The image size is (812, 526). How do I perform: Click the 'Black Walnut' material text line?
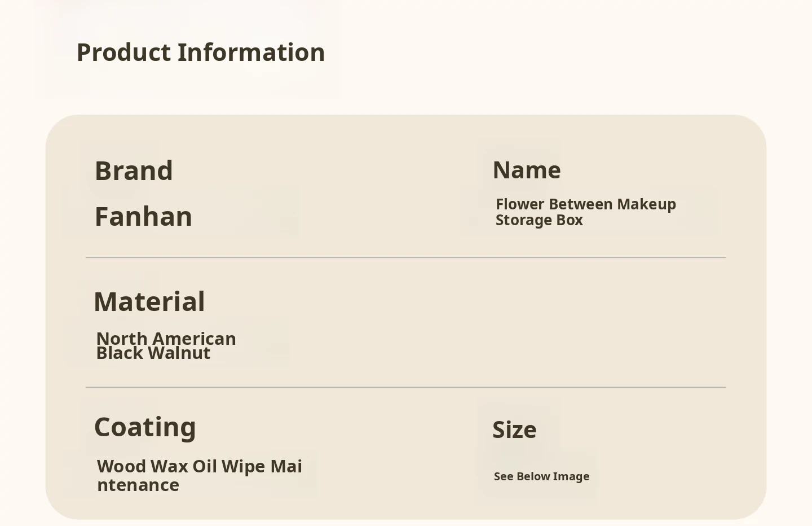point(153,353)
